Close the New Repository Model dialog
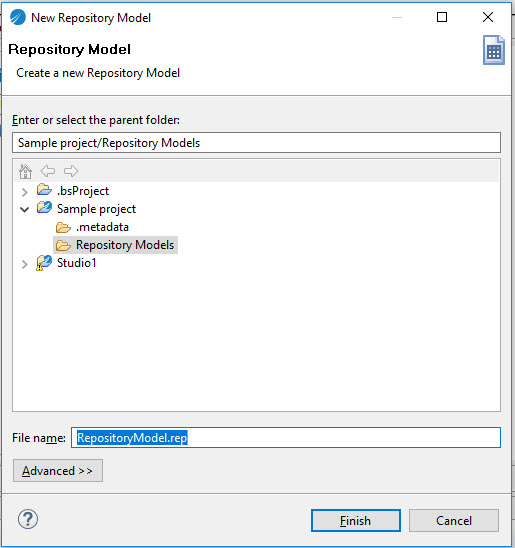This screenshot has height=548, width=515. point(488,17)
